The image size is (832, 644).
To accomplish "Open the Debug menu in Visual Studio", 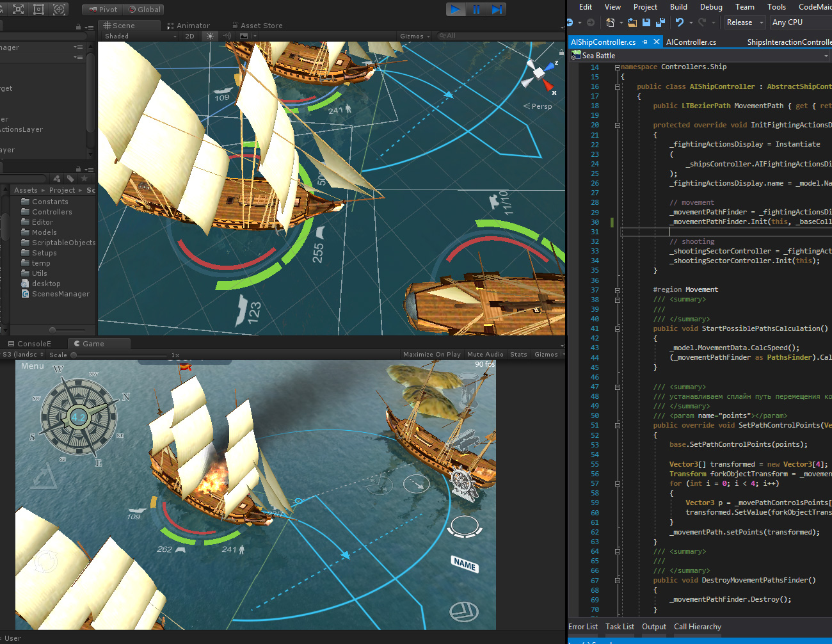I will coord(710,6).
